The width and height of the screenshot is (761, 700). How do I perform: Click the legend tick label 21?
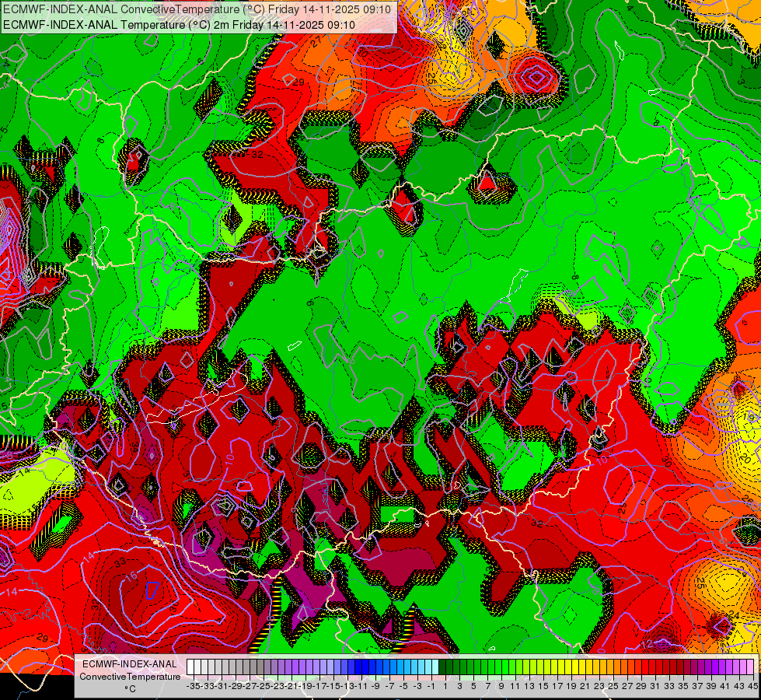pyautogui.click(x=585, y=687)
